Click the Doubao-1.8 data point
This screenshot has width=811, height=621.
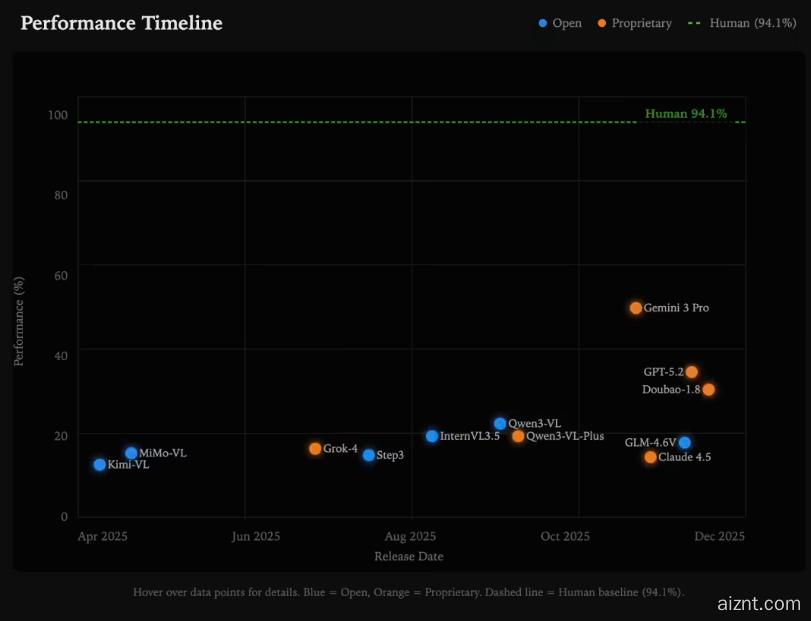click(709, 390)
